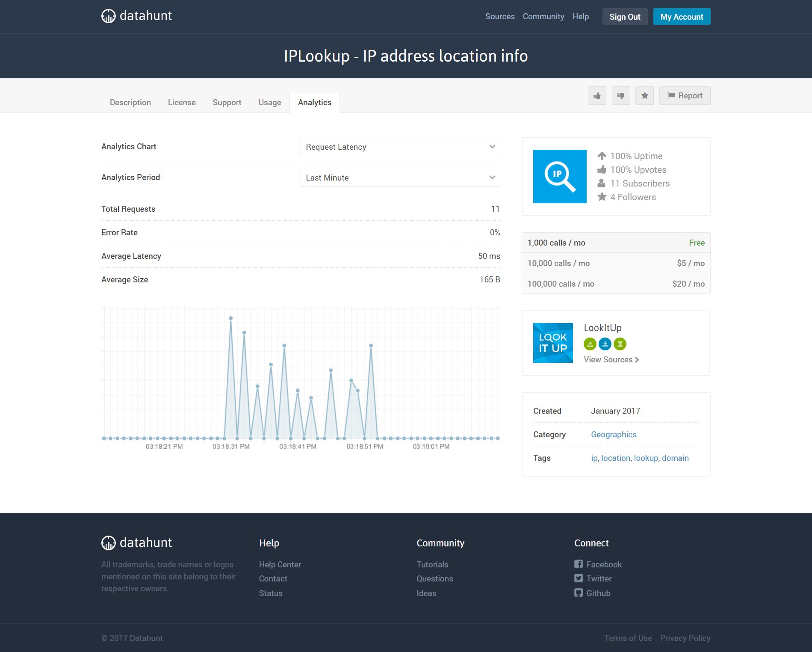Screen dimensions: 812x652
Task: Favorite the source via the star icon
Action: [644, 95]
